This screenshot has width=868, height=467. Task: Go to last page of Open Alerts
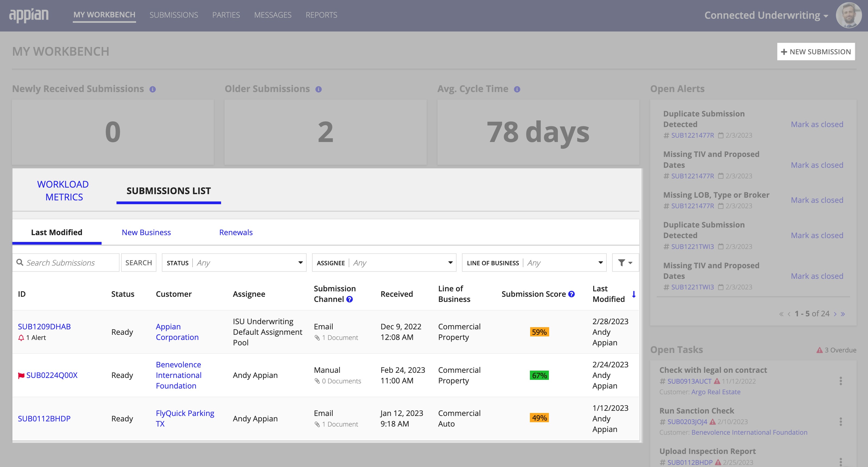click(843, 314)
